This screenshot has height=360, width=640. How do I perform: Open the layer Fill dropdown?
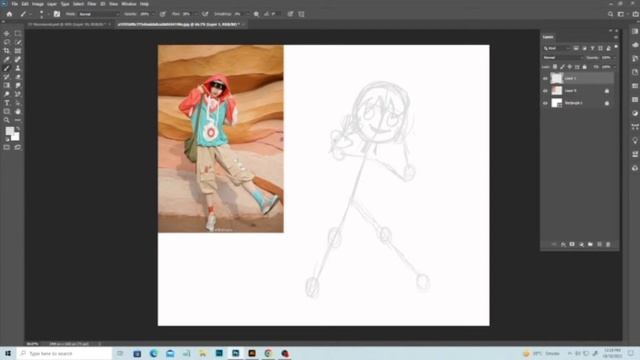click(x=615, y=67)
